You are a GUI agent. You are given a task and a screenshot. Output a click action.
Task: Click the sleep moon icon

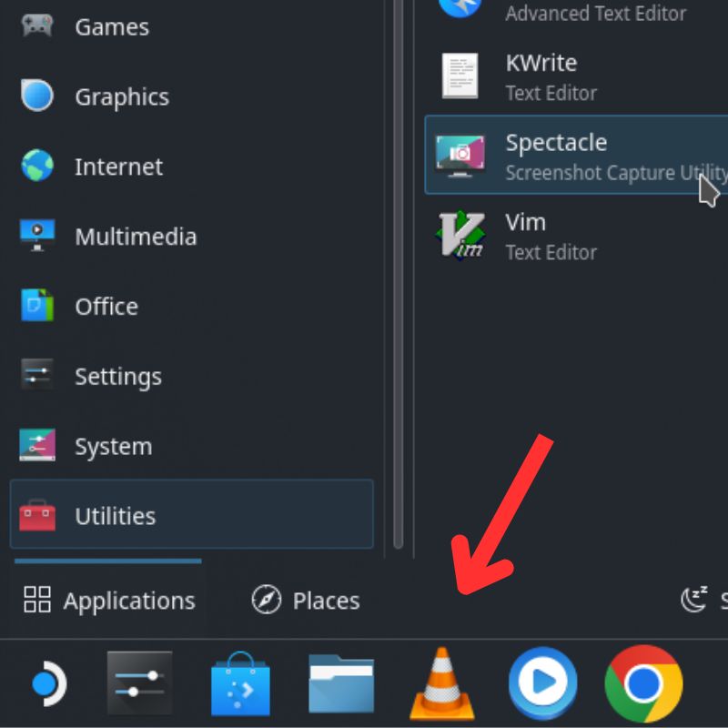point(694,599)
